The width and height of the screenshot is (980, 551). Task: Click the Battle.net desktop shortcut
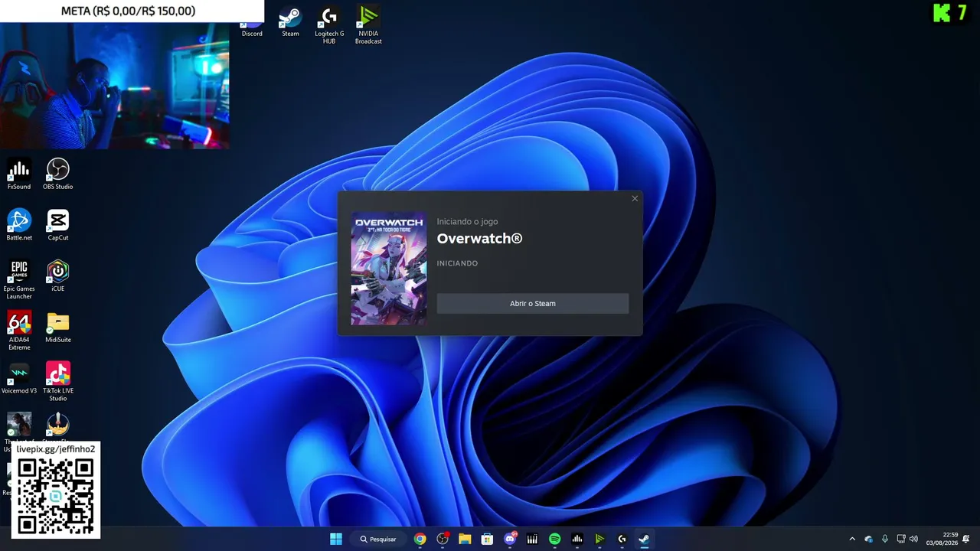(19, 226)
